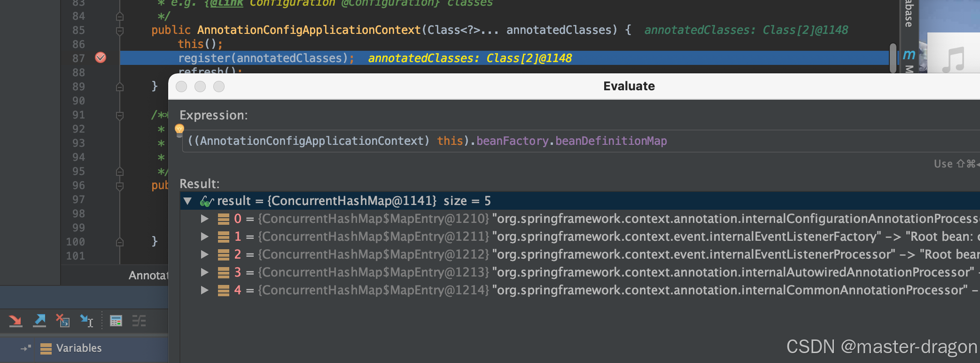Select entry ConcurrentHashMap$MapEntry@1210
The height and width of the screenshot is (363, 980).
coord(580,219)
